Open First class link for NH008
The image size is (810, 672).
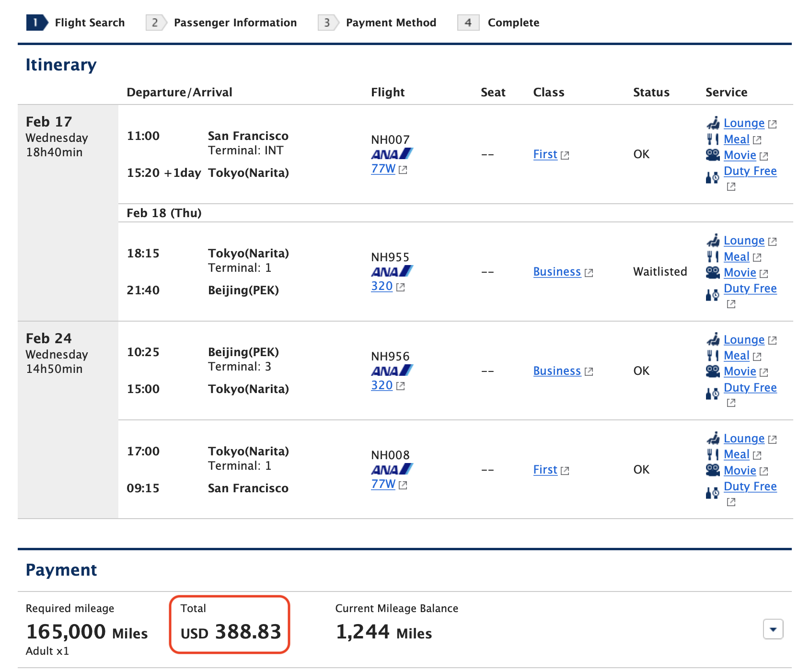(x=545, y=470)
